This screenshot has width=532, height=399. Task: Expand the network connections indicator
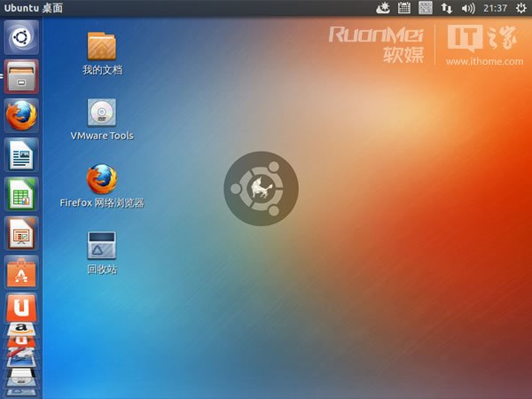447,8
